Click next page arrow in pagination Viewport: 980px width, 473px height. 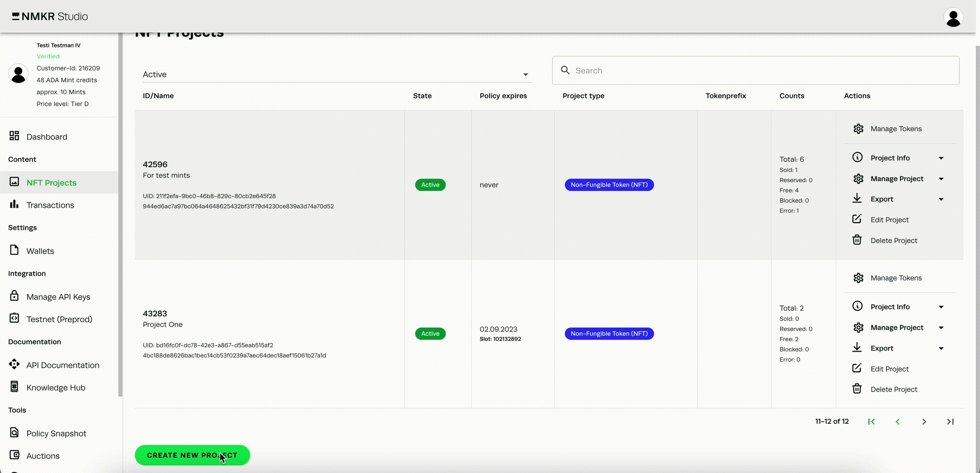point(924,422)
